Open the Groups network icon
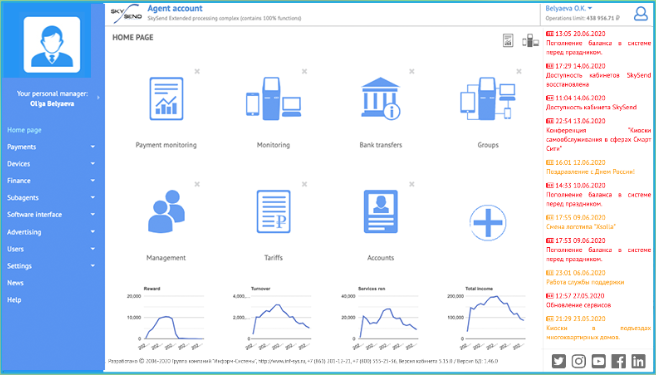Screen dimensions: 656x375 click(x=487, y=99)
